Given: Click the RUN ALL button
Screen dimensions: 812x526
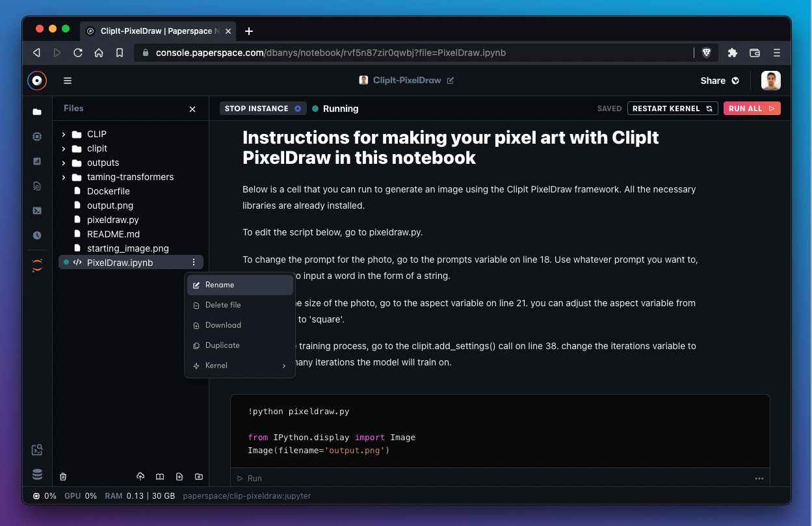Looking at the screenshot, I should tap(752, 109).
